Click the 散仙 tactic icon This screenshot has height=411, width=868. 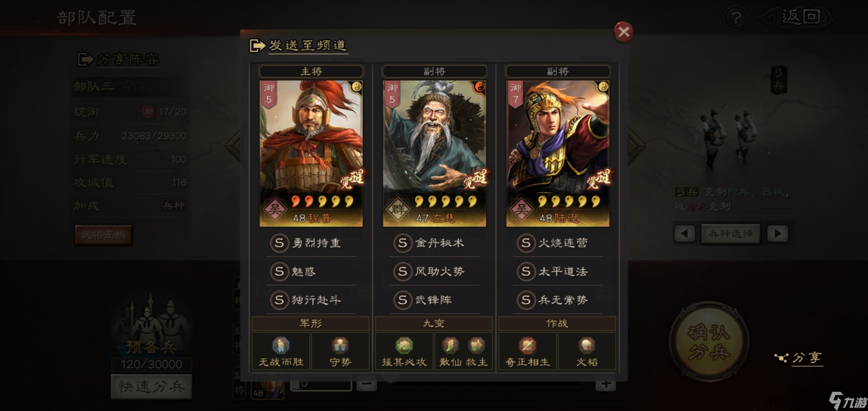click(x=450, y=345)
